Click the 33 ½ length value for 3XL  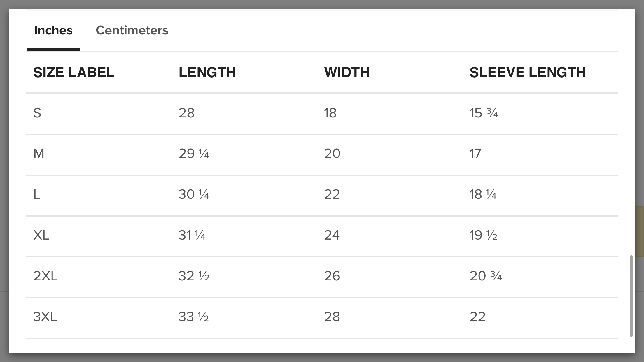pos(194,317)
